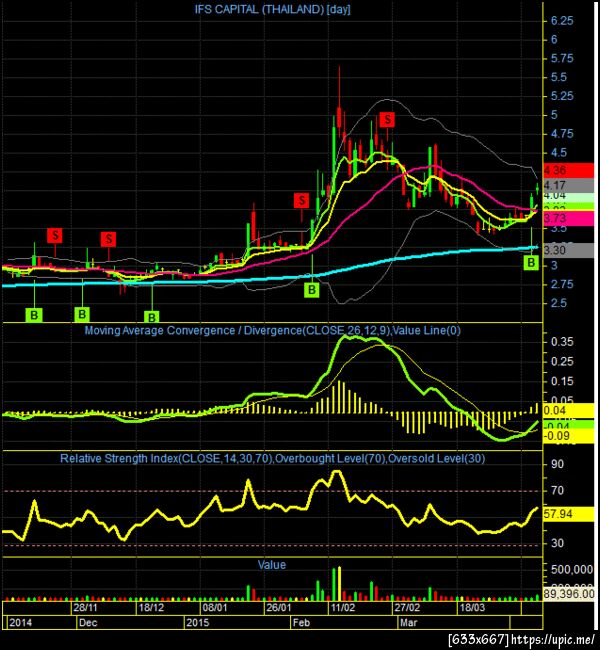This screenshot has height=650, width=600.
Task: Click the second green B marker near 28/11
Action: click(x=82, y=314)
